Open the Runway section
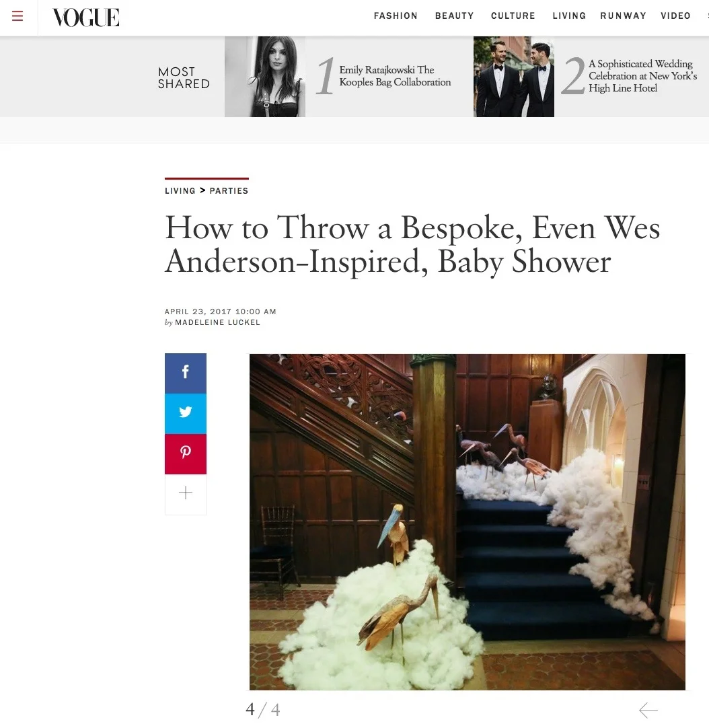709x728 pixels. click(x=623, y=15)
